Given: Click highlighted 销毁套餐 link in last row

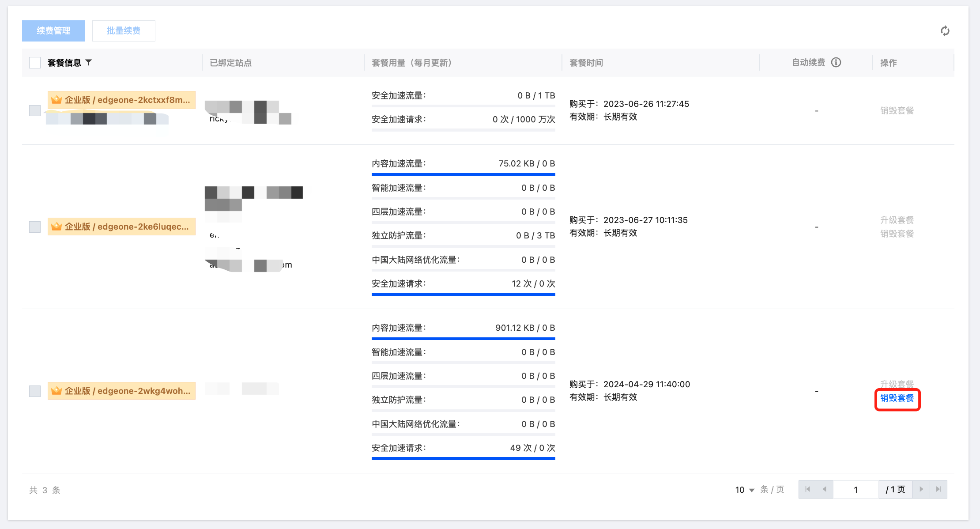Looking at the screenshot, I should (897, 398).
